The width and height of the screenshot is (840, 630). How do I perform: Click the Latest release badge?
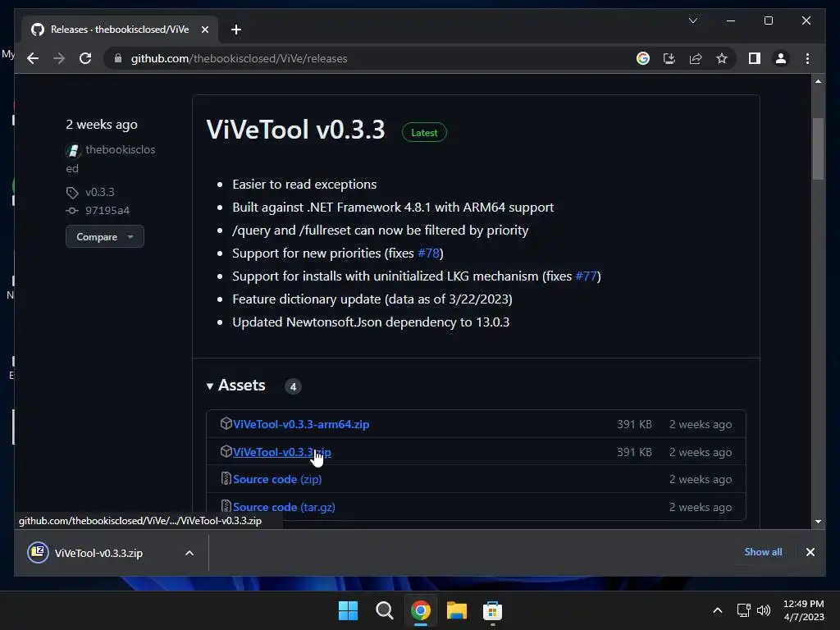pos(424,132)
